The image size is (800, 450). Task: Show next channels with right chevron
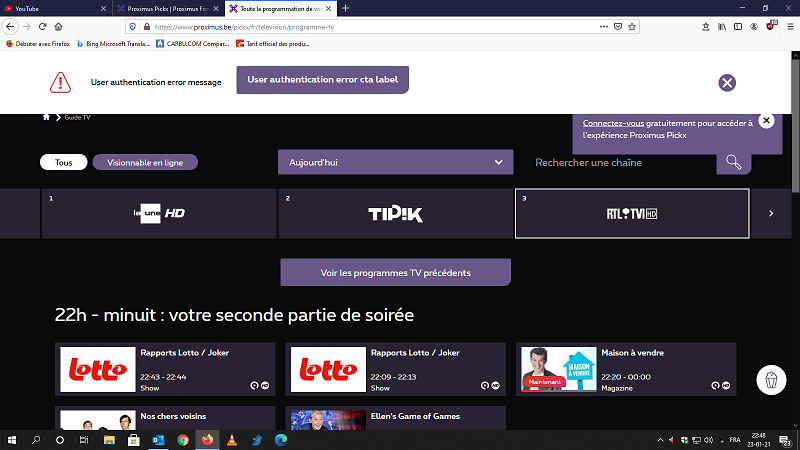pos(771,213)
